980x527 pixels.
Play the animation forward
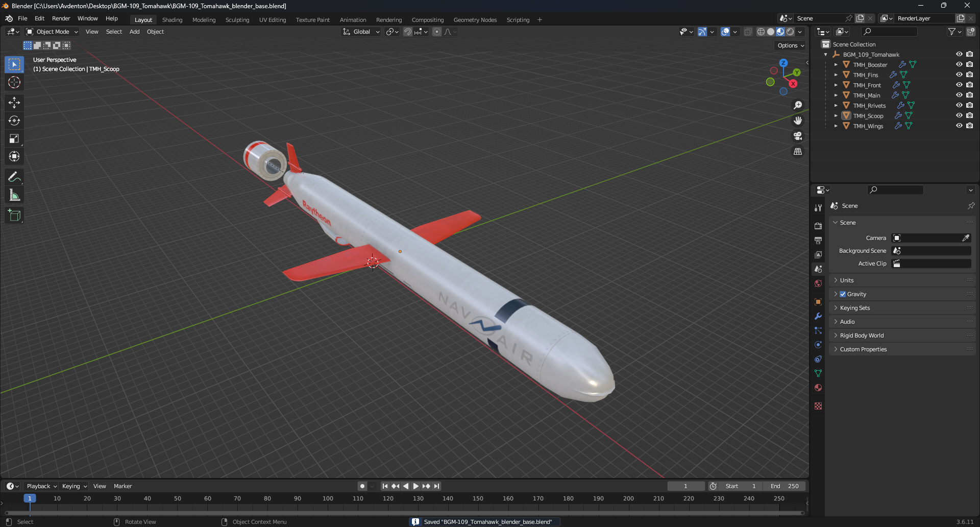tap(415, 486)
